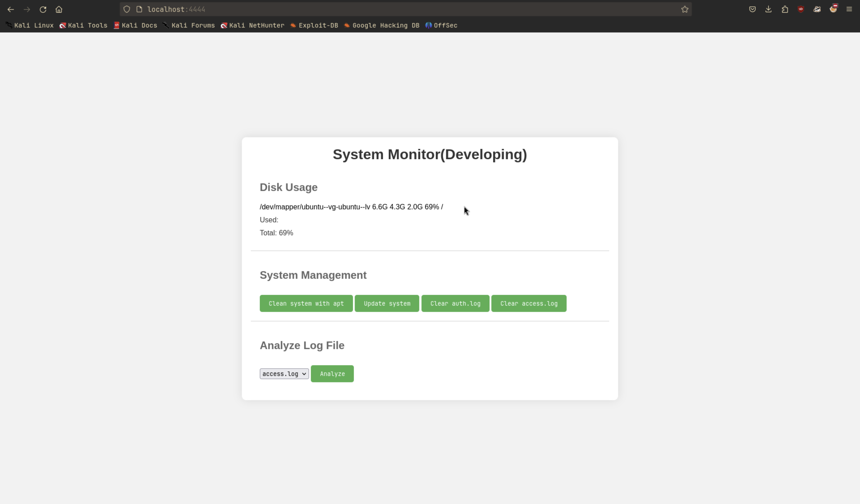Image resolution: width=860 pixels, height=504 pixels.
Task: Click Clear auth.log button
Action: point(455,303)
